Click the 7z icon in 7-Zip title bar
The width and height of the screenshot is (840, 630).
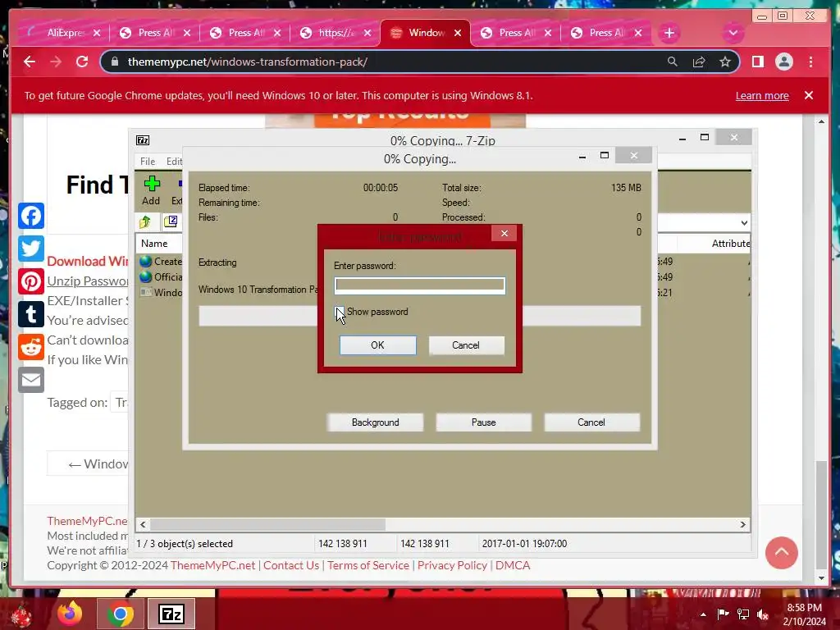point(143,140)
